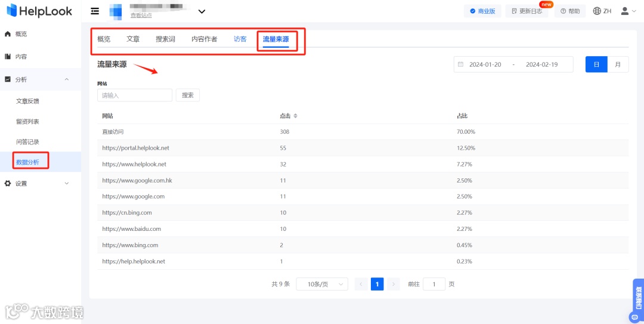The height and width of the screenshot is (324, 644).
Task: Select the 日 daily view toggle
Action: [596, 64]
